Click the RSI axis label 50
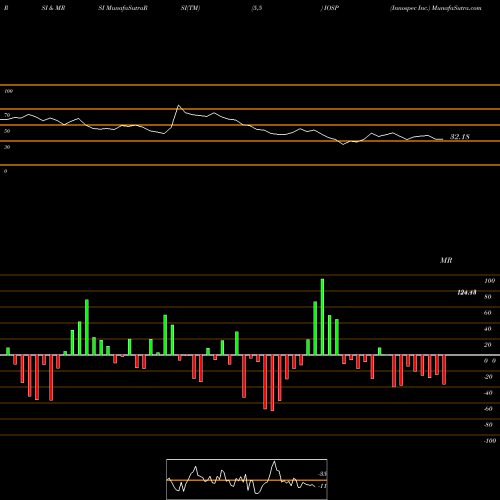 coord(7,131)
